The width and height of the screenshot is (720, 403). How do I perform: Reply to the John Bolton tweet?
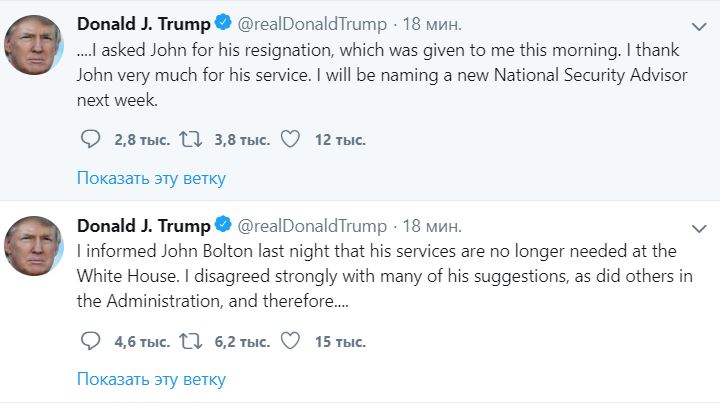click(90, 341)
